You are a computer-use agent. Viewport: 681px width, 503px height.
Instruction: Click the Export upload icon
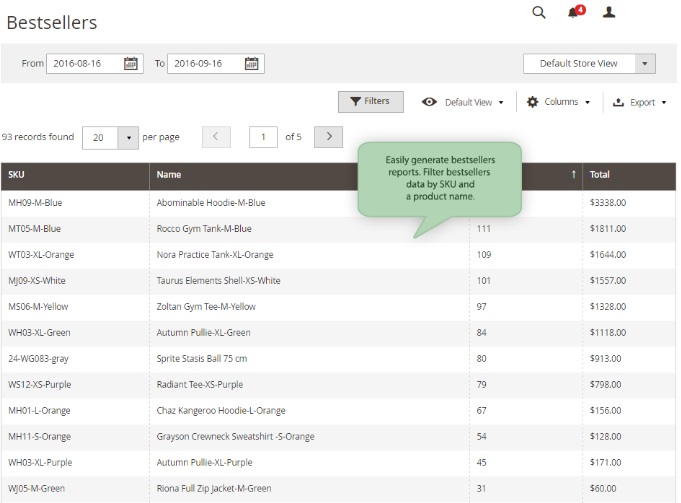(x=618, y=102)
